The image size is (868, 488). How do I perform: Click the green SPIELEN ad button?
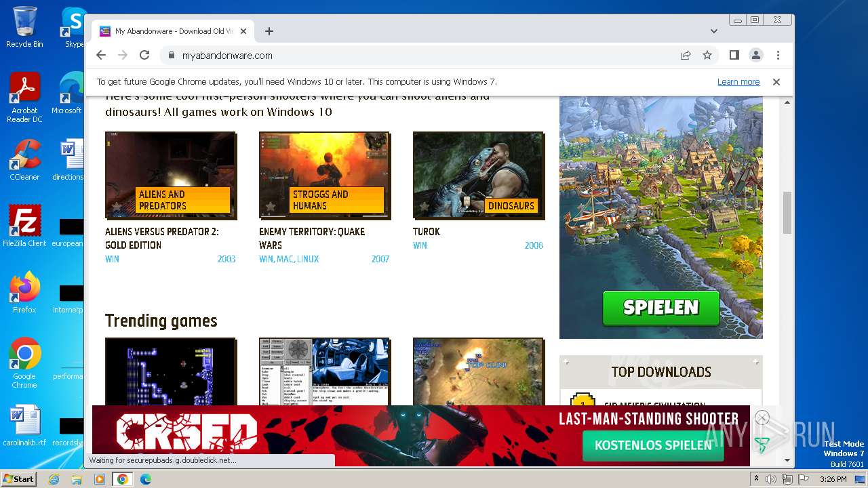click(x=661, y=308)
